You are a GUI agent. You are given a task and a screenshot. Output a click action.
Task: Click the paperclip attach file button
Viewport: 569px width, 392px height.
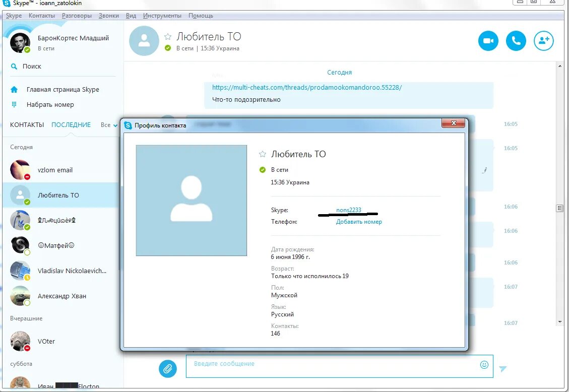point(168,369)
